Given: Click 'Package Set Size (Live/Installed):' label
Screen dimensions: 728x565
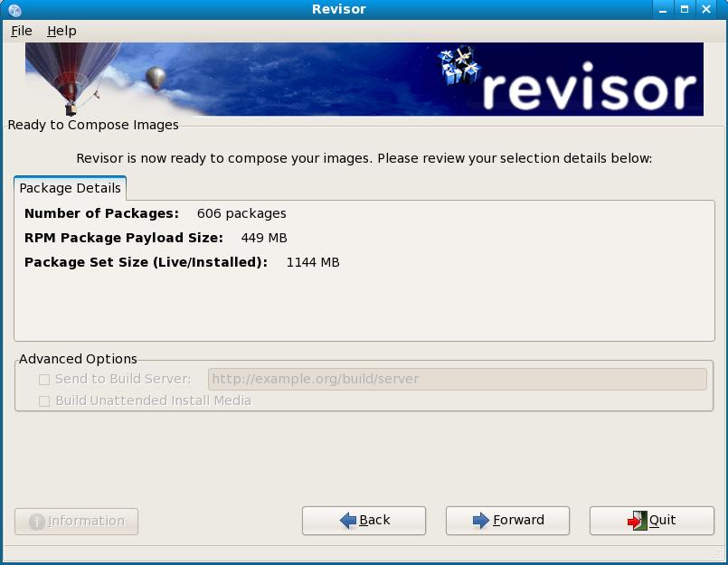Looking at the screenshot, I should [x=146, y=263].
